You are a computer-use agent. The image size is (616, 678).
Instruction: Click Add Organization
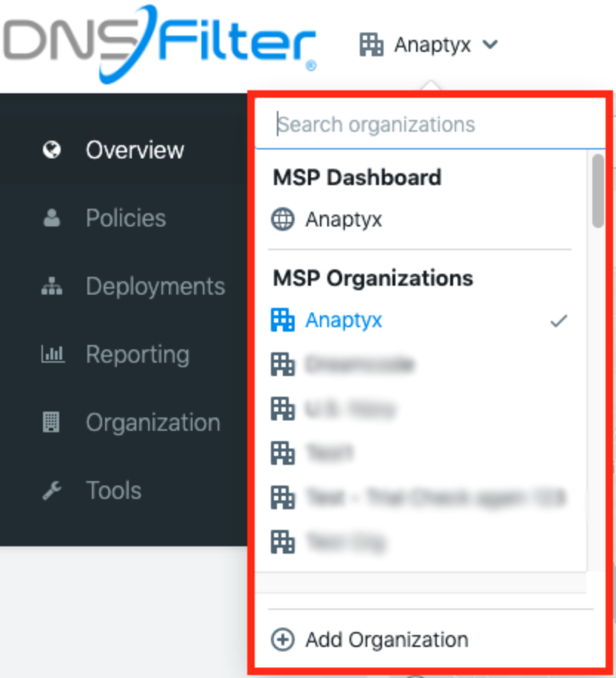(386, 640)
